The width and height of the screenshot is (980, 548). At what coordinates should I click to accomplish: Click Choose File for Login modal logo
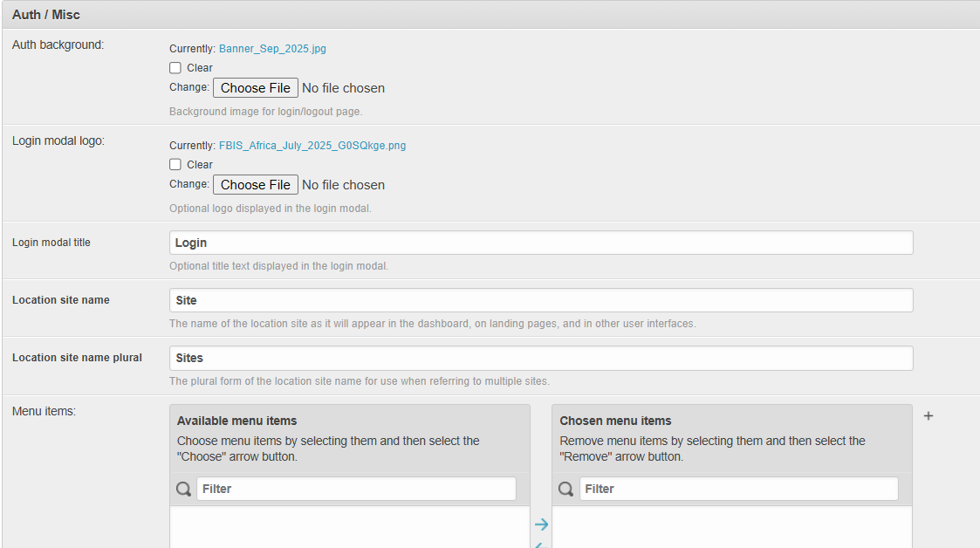coord(255,184)
